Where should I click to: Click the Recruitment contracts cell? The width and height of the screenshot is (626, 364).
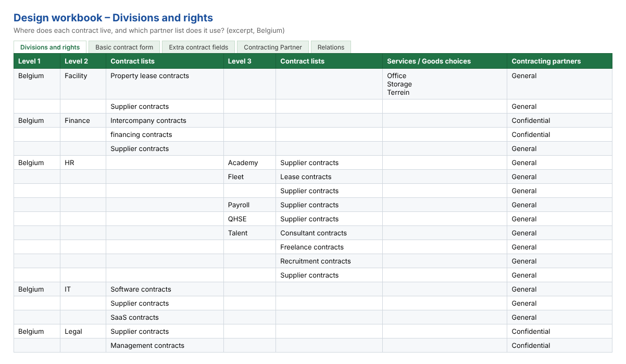click(329, 261)
